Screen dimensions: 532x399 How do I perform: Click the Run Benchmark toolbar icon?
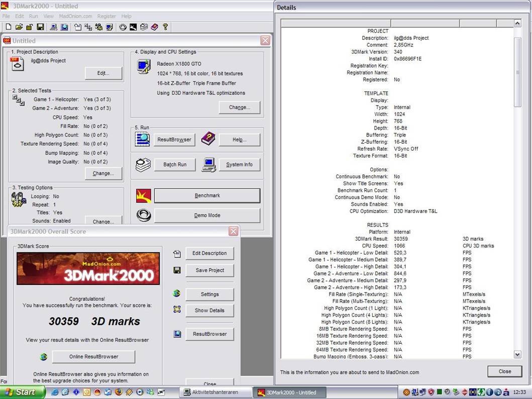133,27
